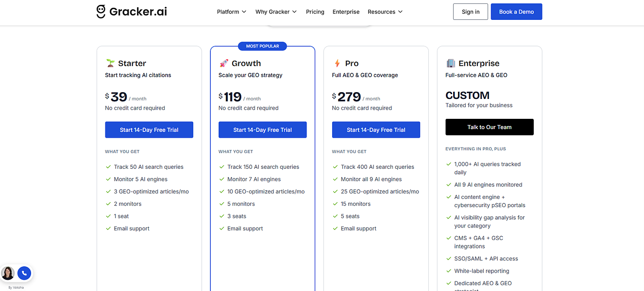
Task: Click the $119 Growth price
Action: (230, 97)
